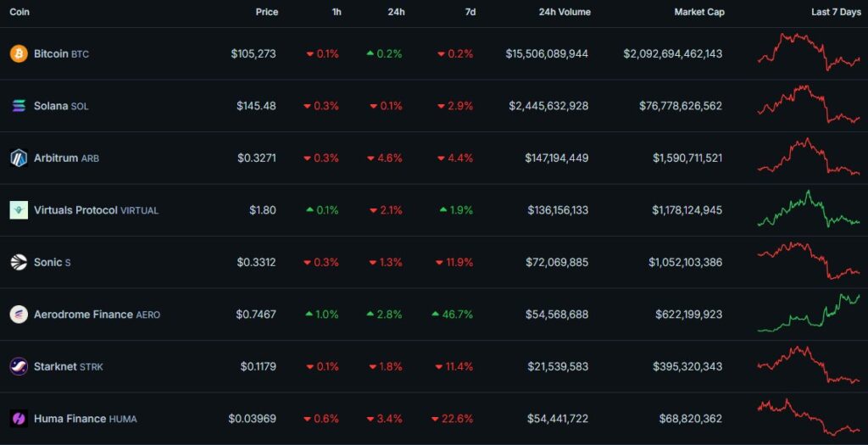Sort by the 24h Volume column header

pos(565,12)
